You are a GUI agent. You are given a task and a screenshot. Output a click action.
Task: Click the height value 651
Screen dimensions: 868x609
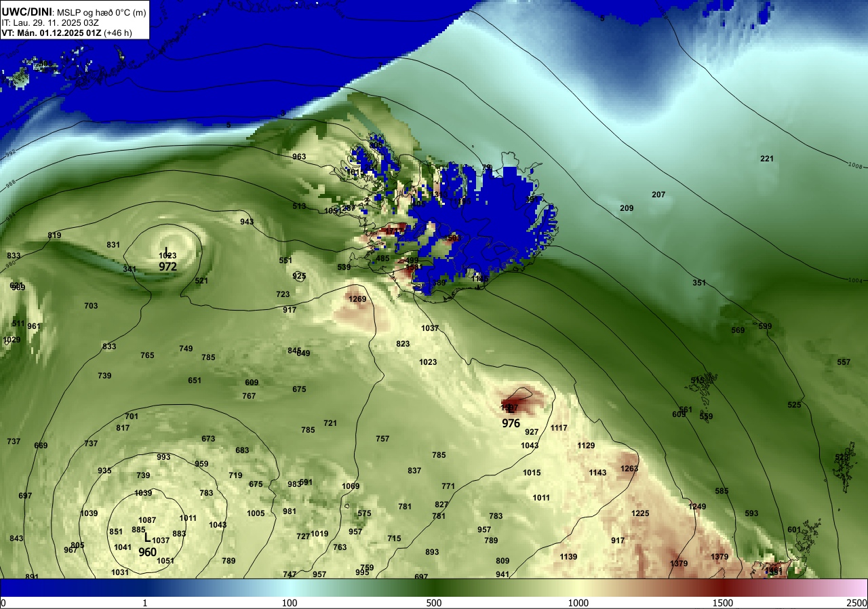[195, 380]
